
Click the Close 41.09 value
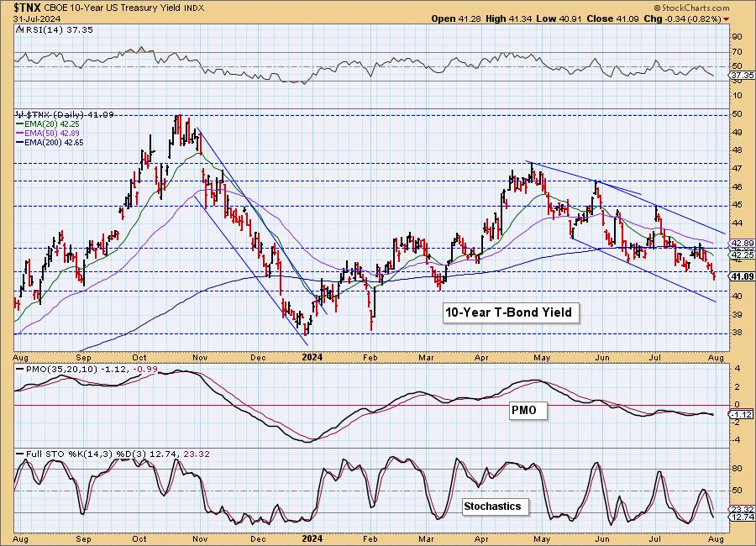point(613,18)
